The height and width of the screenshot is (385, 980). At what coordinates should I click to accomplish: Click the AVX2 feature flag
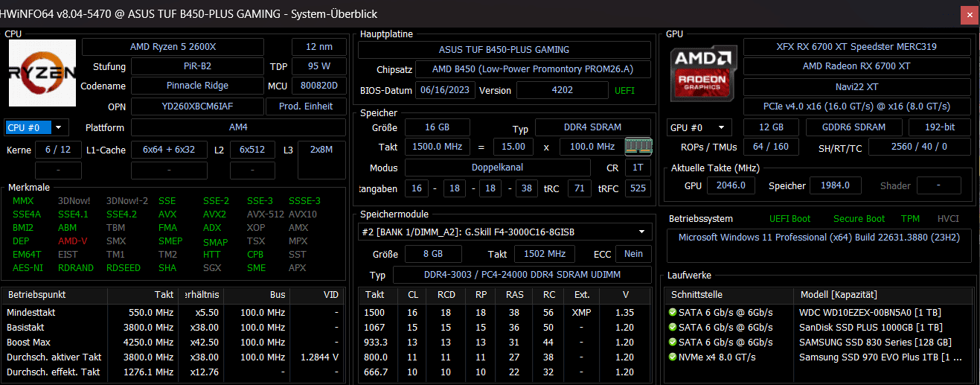click(x=214, y=214)
